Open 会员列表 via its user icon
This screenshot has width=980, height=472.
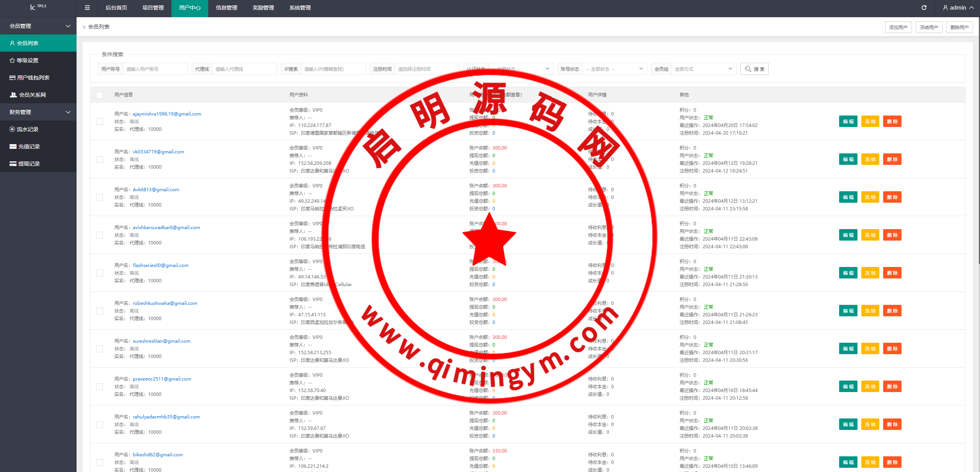(12, 43)
